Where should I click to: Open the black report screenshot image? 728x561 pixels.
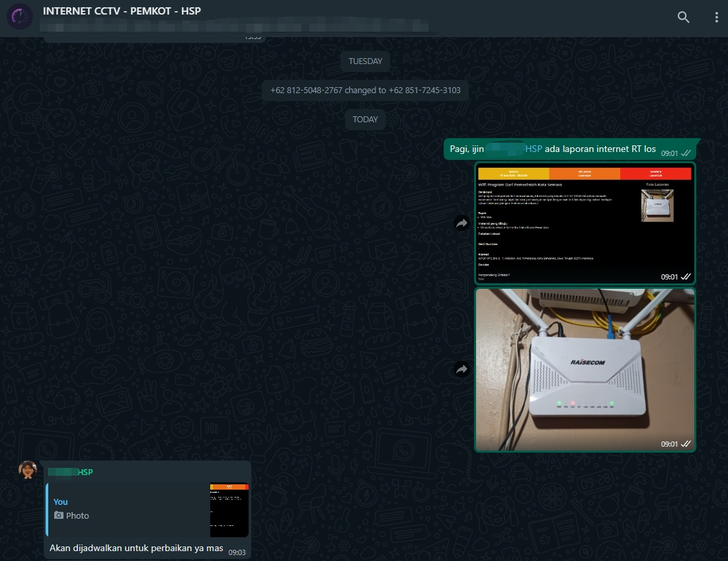pyautogui.click(x=585, y=223)
